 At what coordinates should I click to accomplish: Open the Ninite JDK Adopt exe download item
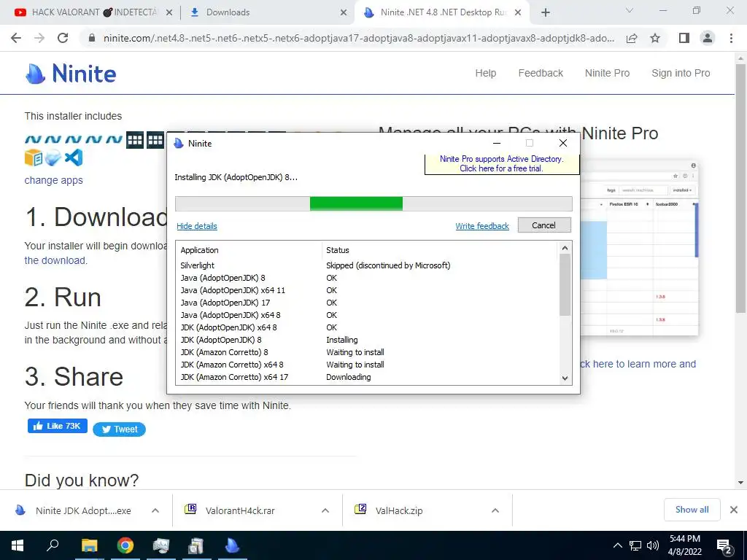point(83,511)
